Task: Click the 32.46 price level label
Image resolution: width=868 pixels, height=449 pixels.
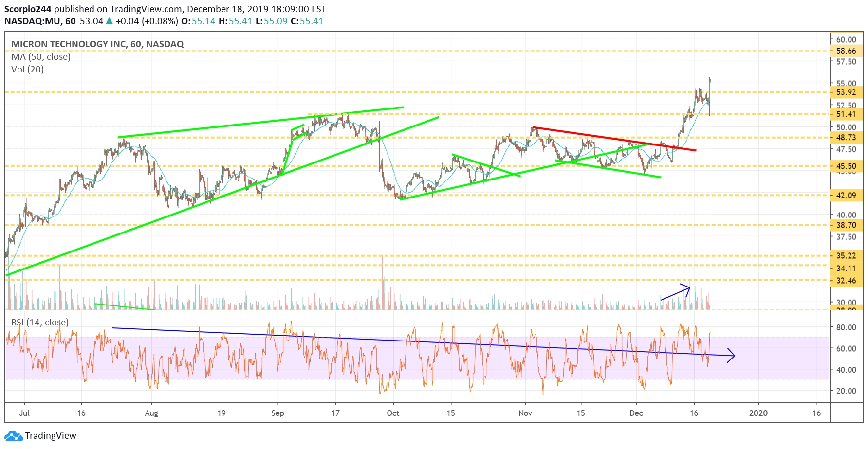Action: pyautogui.click(x=846, y=280)
